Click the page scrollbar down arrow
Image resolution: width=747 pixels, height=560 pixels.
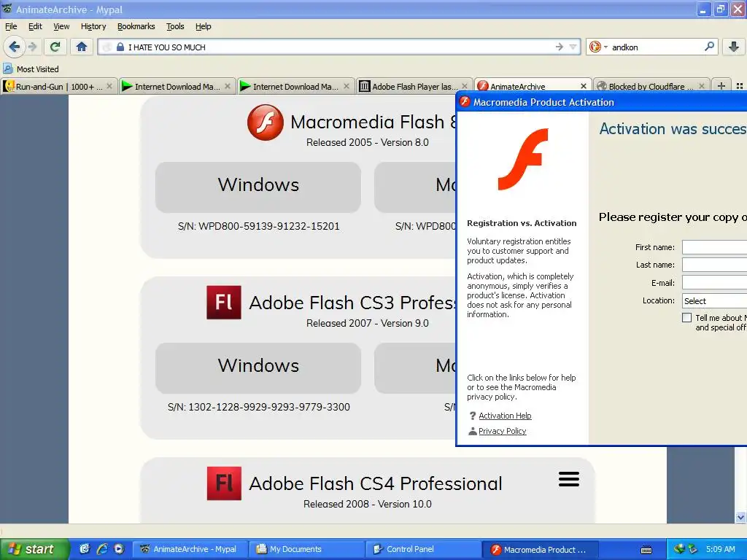[x=740, y=517]
